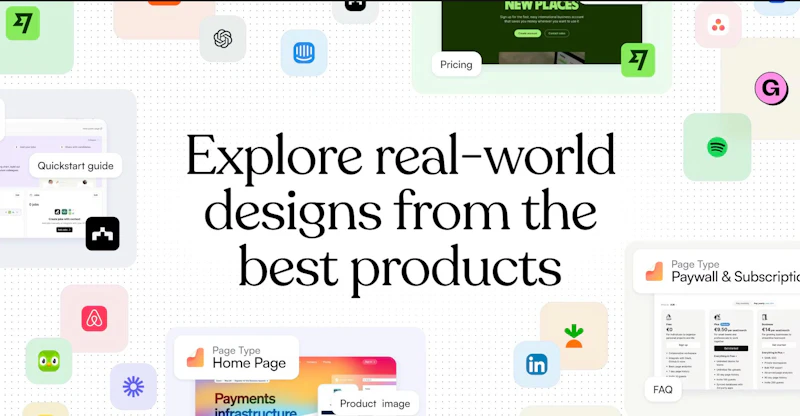Click the ChatGPT OpenAI logo icon

223,39
